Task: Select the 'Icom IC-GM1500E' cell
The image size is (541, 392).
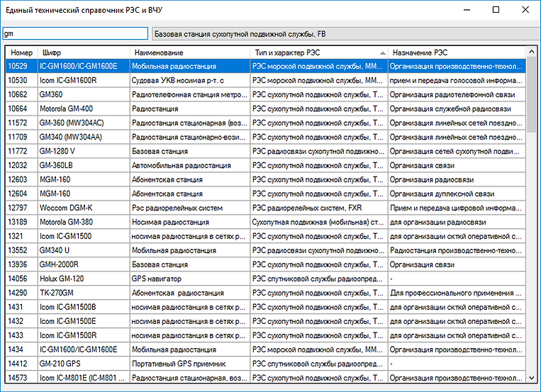Action: click(84, 321)
